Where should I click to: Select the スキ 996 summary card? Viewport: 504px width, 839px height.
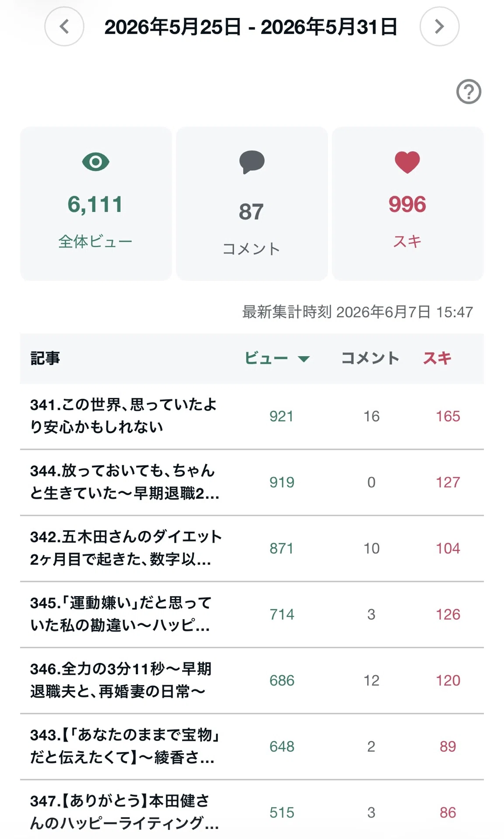[407, 204]
